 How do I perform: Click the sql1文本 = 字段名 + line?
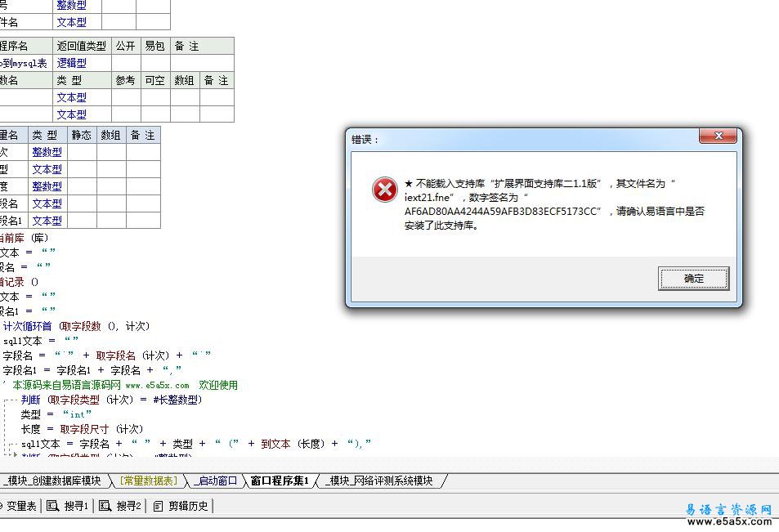(x=195, y=443)
